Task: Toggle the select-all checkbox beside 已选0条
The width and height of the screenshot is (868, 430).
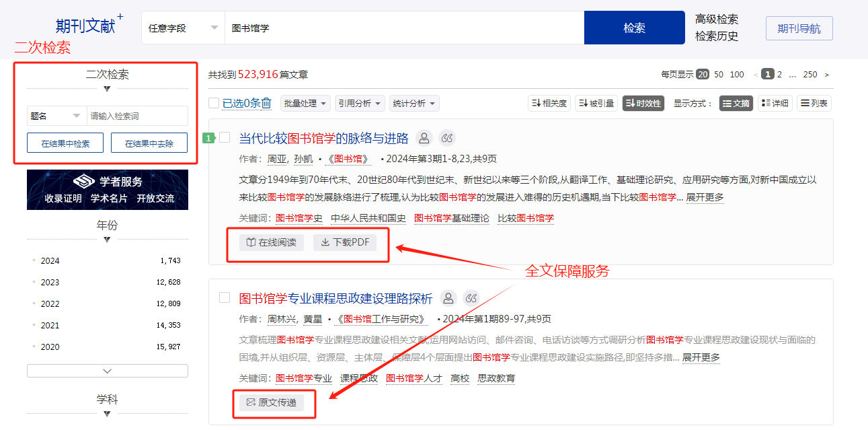Action: [214, 103]
